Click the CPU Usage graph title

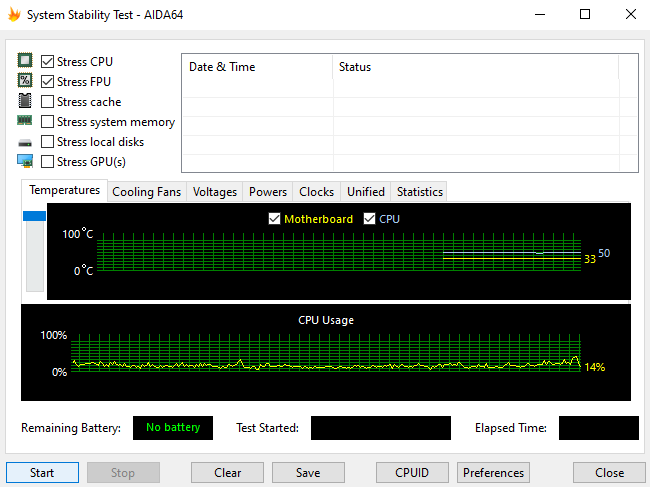tap(326, 320)
